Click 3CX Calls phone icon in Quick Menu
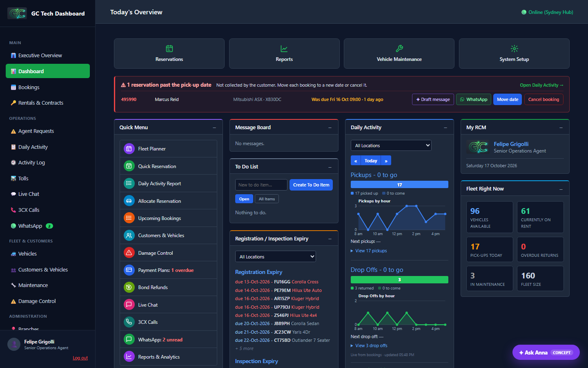The image size is (588, 368). tap(129, 322)
